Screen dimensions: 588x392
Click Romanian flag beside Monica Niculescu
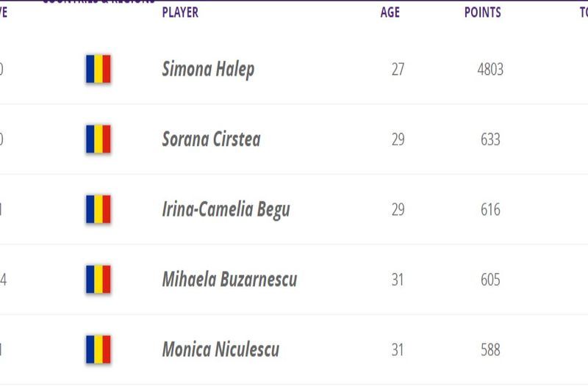98,349
